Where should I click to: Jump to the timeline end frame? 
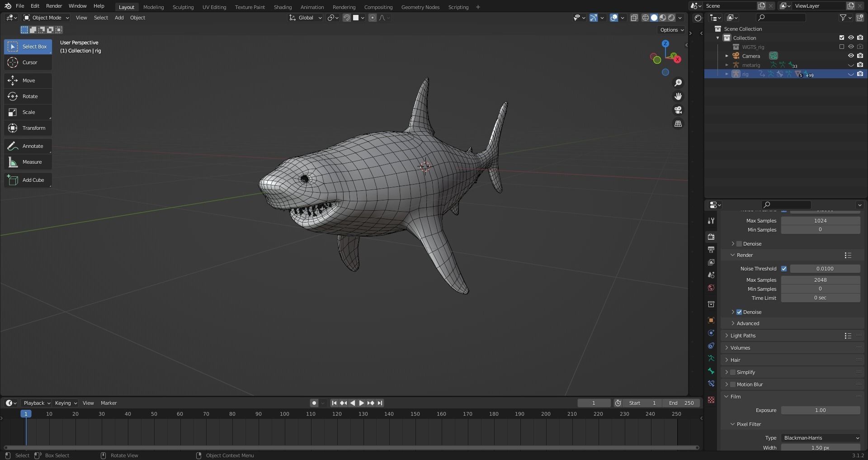coord(380,403)
